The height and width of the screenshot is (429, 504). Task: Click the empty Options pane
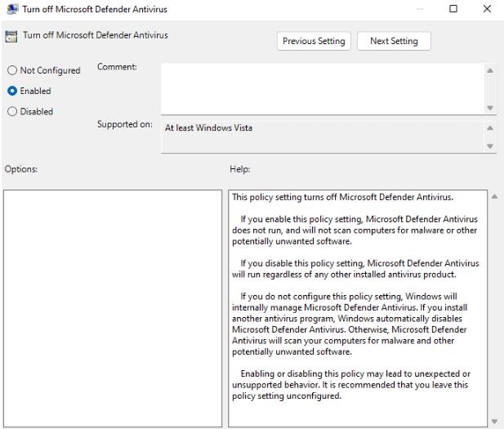[112, 308]
